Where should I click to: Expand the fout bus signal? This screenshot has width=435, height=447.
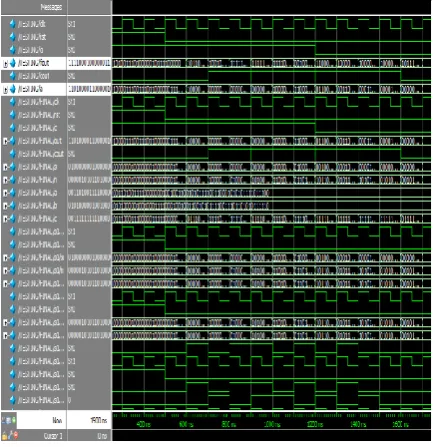click(5, 63)
